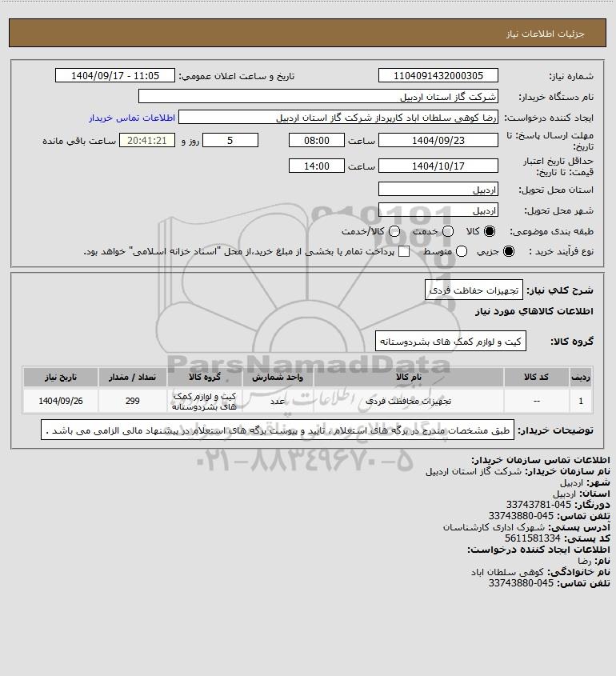Click the تعداد / مقدار column header

(x=132, y=378)
